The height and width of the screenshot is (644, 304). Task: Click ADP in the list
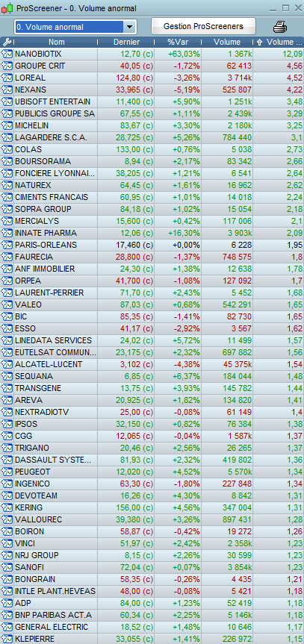(x=22, y=603)
